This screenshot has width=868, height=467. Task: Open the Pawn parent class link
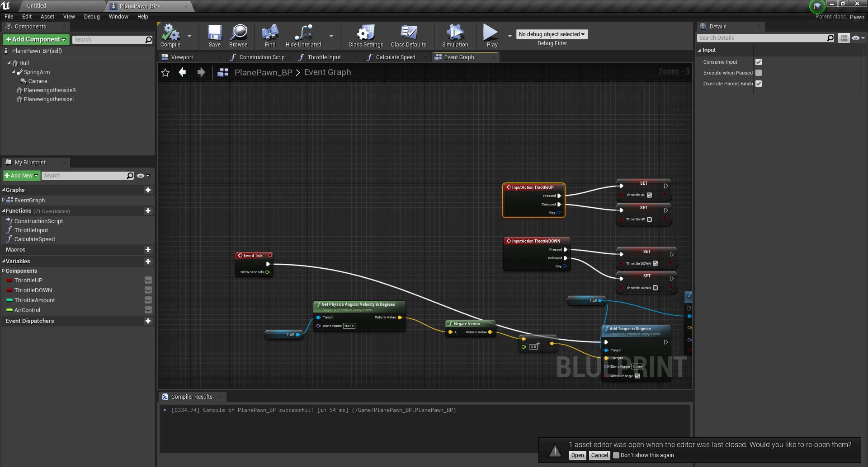pyautogui.click(x=857, y=17)
